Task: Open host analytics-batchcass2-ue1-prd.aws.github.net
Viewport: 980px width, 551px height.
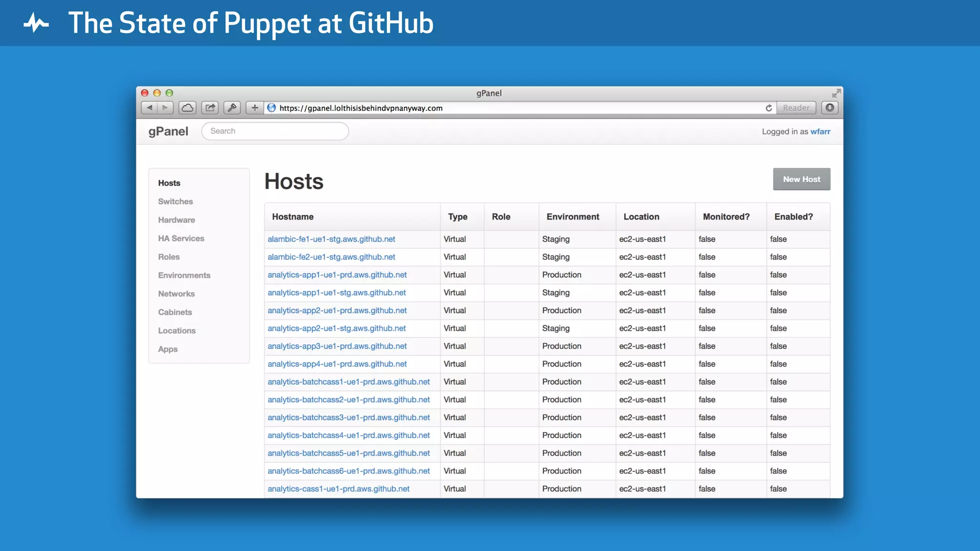Action: tap(348, 400)
